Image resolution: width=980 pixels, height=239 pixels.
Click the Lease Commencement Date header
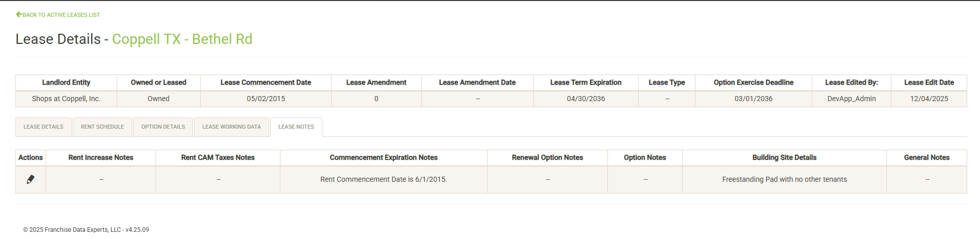point(266,82)
